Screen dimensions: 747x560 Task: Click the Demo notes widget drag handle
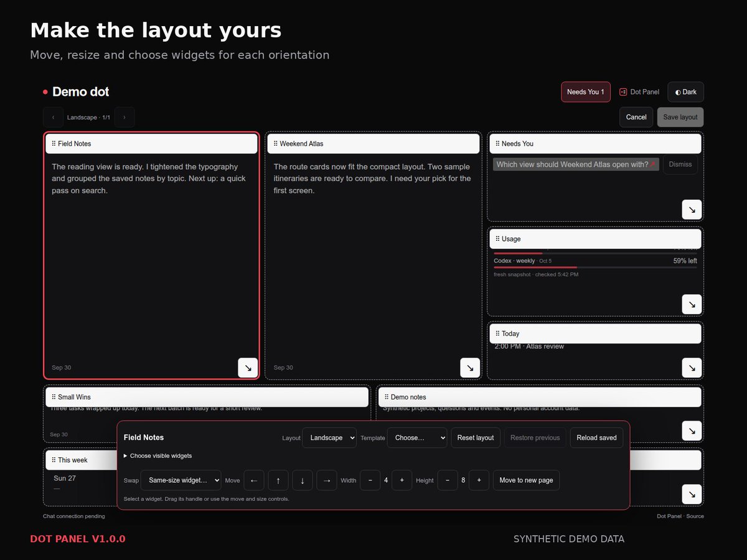tap(540, 397)
